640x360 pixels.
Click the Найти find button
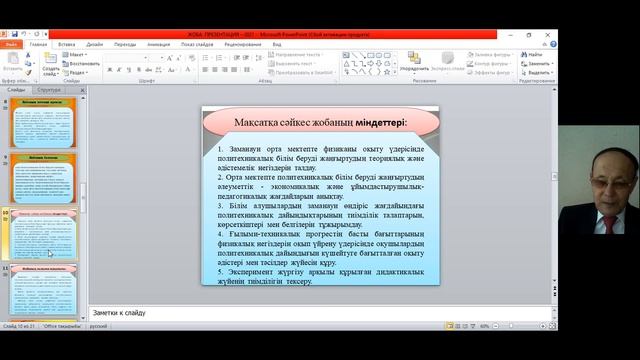[x=531, y=54]
